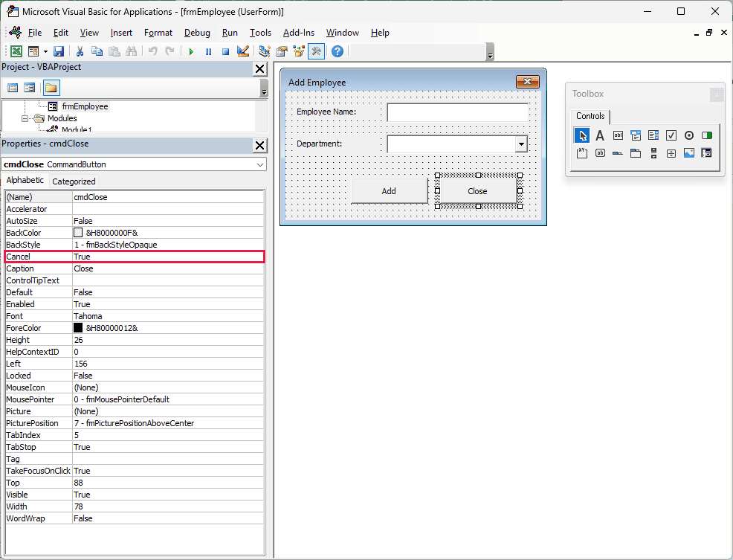The height and width of the screenshot is (560, 733).
Task: Open Object Browser toolbar icon
Action: click(x=299, y=51)
